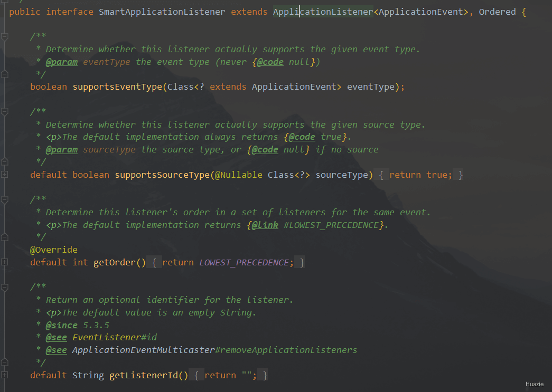Image resolution: width=552 pixels, height=392 pixels.
Task: Click 'SmartApplicationListener' in the interface declaration
Action: tap(162, 12)
